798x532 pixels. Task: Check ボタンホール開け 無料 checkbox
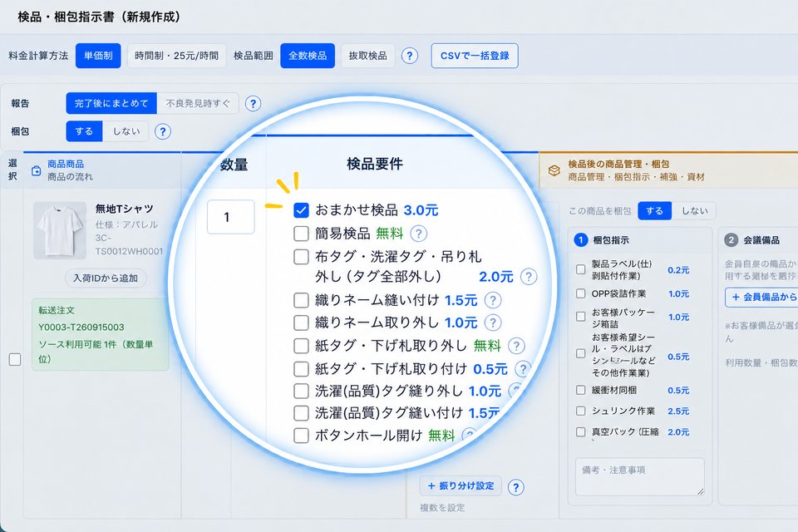coord(301,436)
